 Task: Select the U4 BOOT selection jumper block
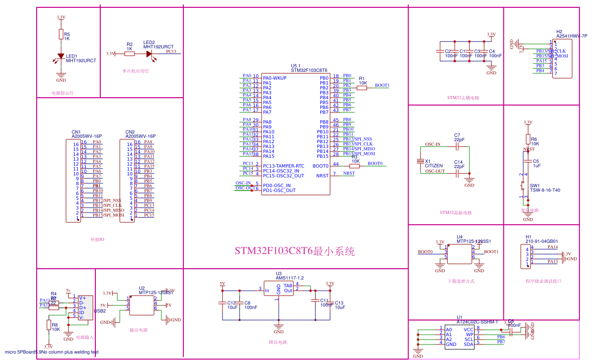(460, 253)
